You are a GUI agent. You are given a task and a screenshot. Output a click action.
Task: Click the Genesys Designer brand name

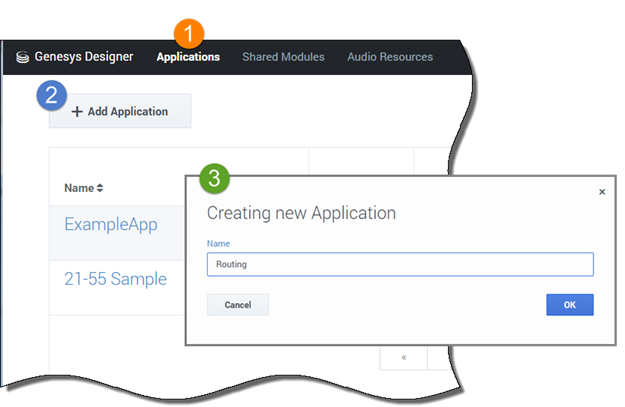(x=82, y=57)
